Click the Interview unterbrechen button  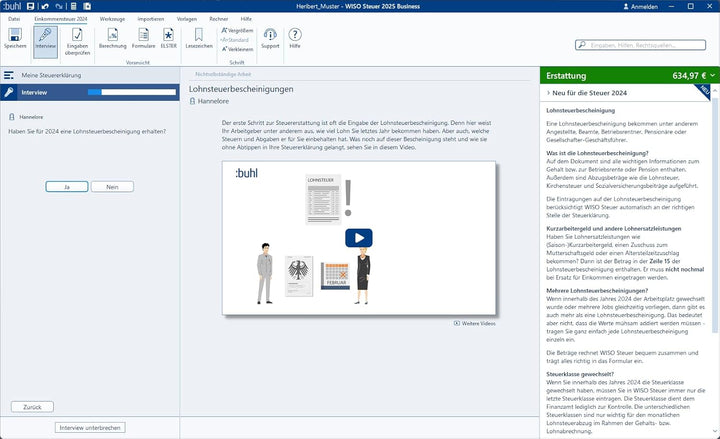point(90,428)
